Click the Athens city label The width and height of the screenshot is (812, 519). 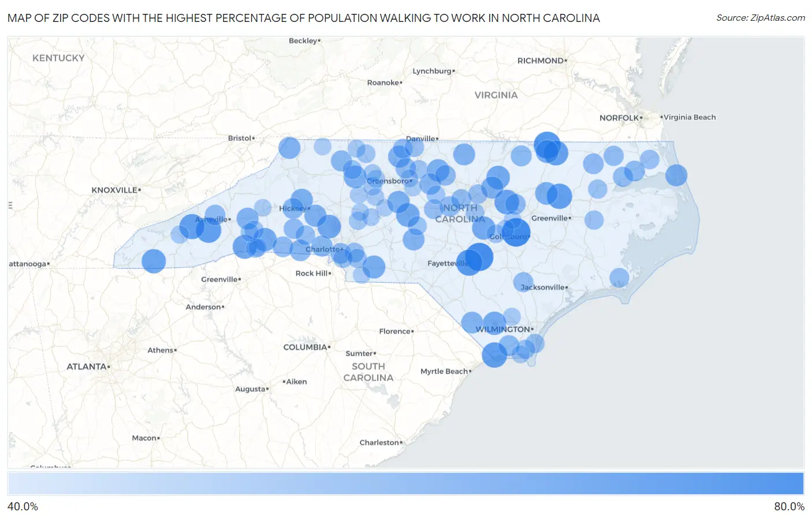(162, 350)
